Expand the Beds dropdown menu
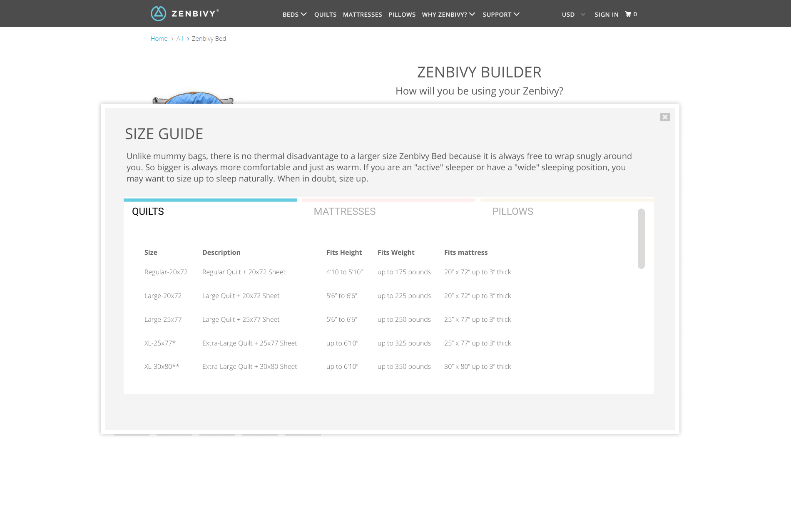 point(294,14)
